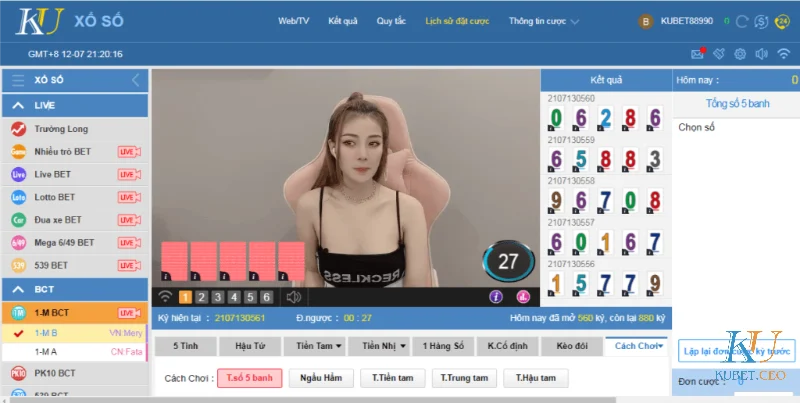800x403 pixels.
Task: Click the theme brush icon
Action: coord(718,54)
